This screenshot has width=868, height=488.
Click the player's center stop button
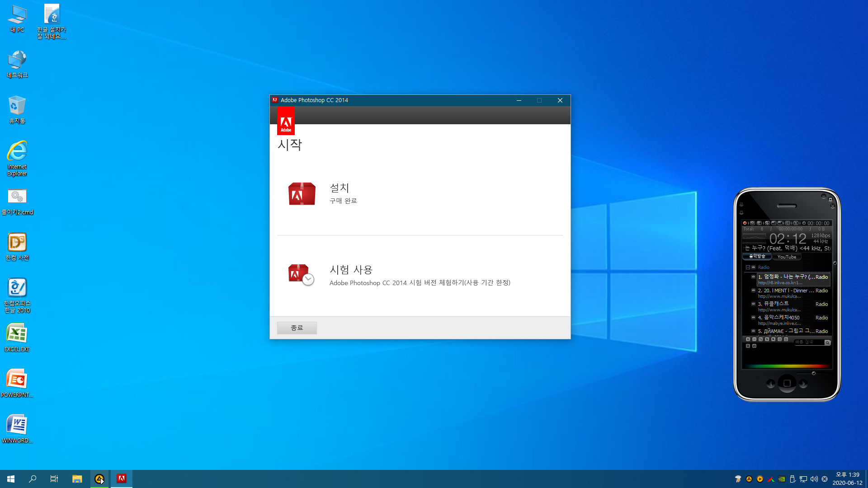tap(787, 383)
